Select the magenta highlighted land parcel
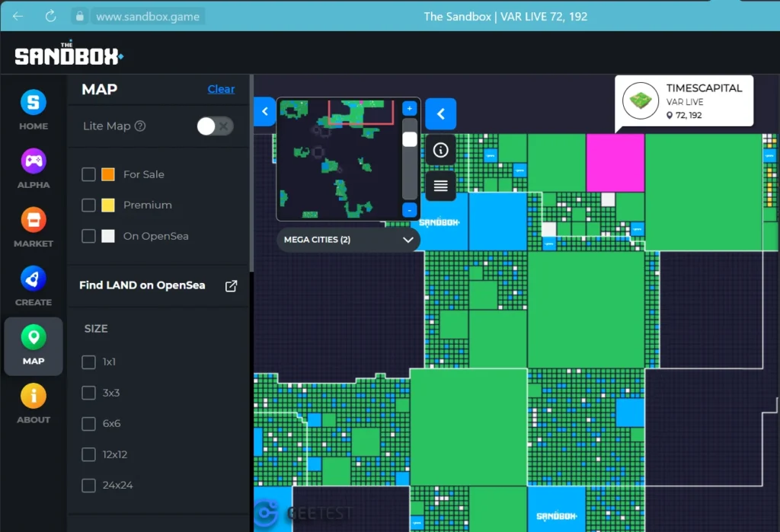Screen dimensions: 780x532 click(615, 163)
